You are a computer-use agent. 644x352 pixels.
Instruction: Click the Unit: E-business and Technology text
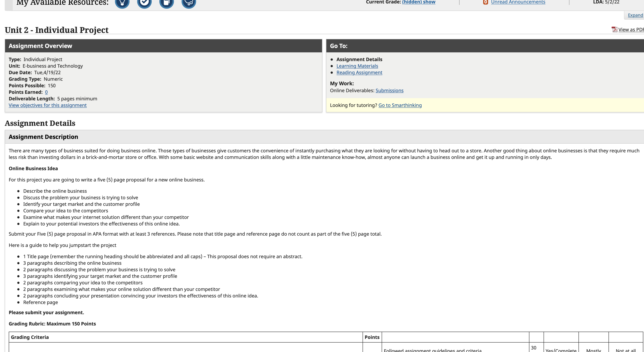pos(46,66)
